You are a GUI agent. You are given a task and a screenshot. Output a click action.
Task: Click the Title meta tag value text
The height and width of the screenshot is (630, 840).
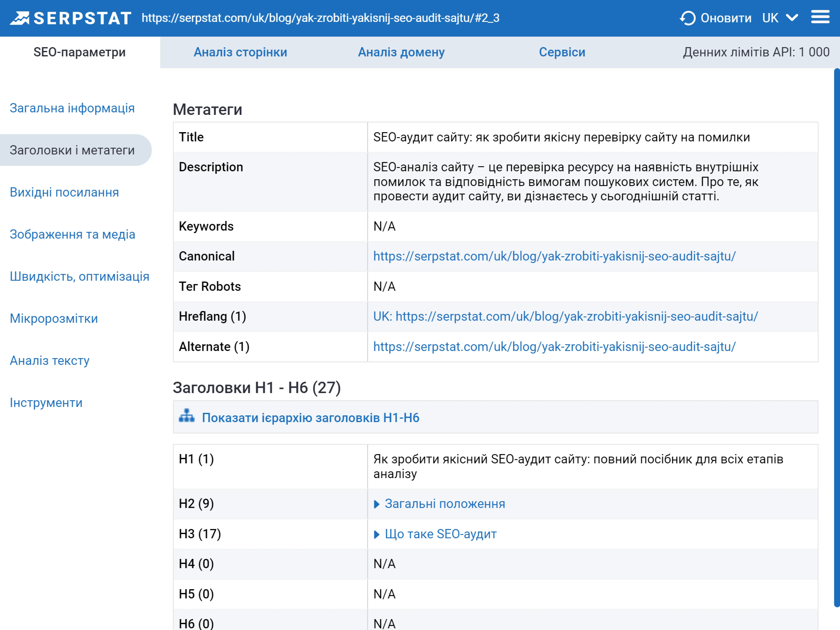point(562,137)
